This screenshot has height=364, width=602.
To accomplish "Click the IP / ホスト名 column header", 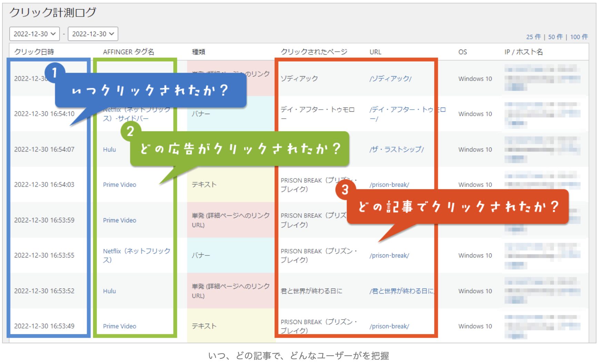I will (x=524, y=52).
